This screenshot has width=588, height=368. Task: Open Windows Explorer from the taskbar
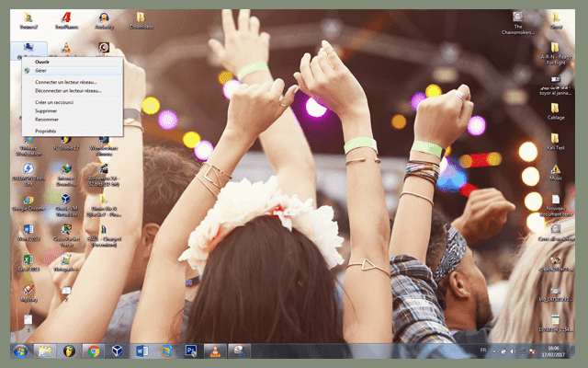44,351
